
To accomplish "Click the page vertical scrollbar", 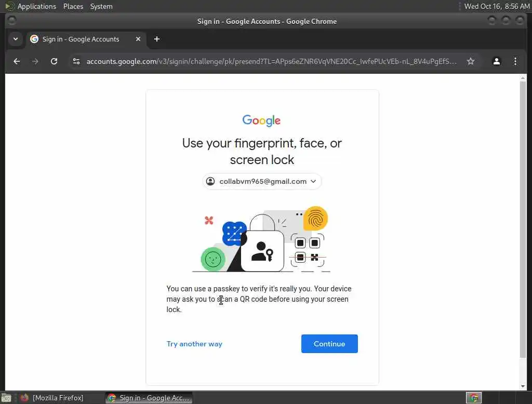I will 523,219.
